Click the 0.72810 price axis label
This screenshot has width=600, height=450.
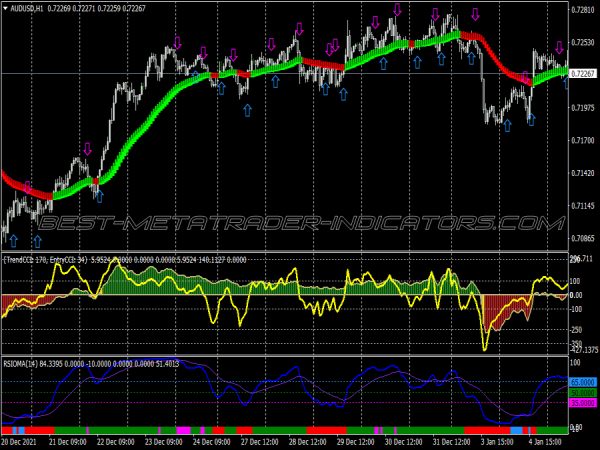583,11
